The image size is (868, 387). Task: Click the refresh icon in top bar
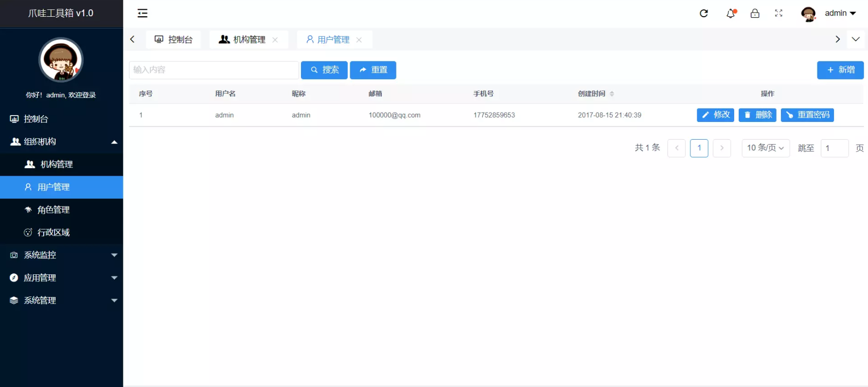[704, 13]
